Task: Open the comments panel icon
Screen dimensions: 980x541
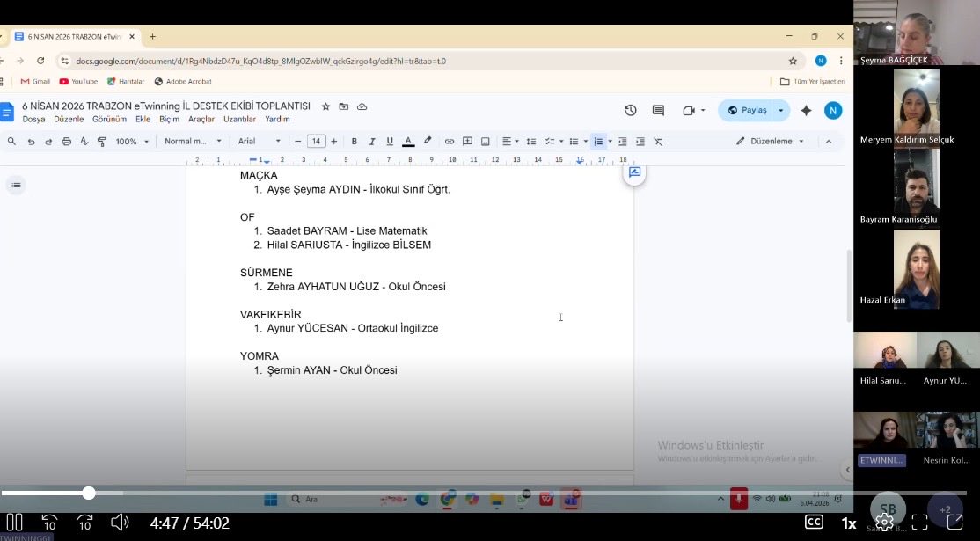Action: coord(658,111)
